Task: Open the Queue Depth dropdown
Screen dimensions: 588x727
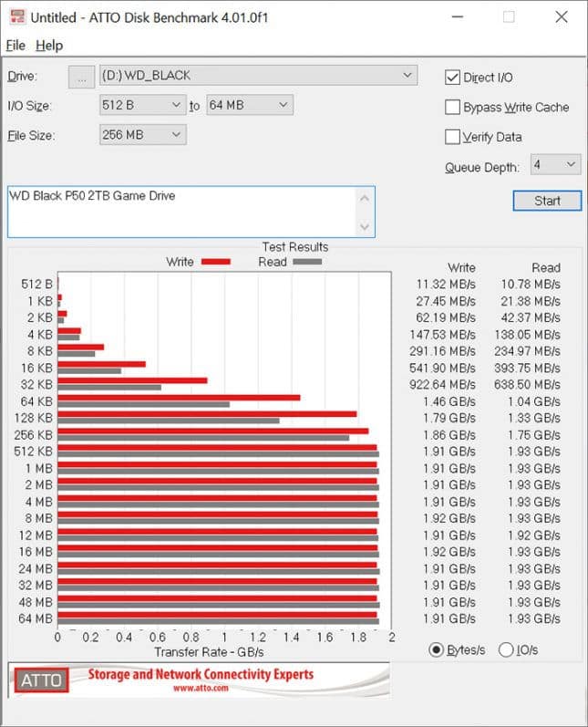Action: (555, 164)
